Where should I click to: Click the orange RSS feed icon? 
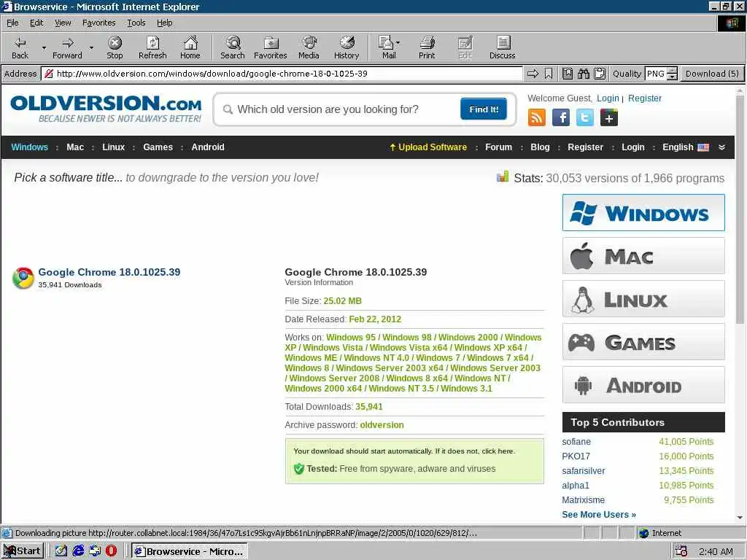(x=536, y=117)
